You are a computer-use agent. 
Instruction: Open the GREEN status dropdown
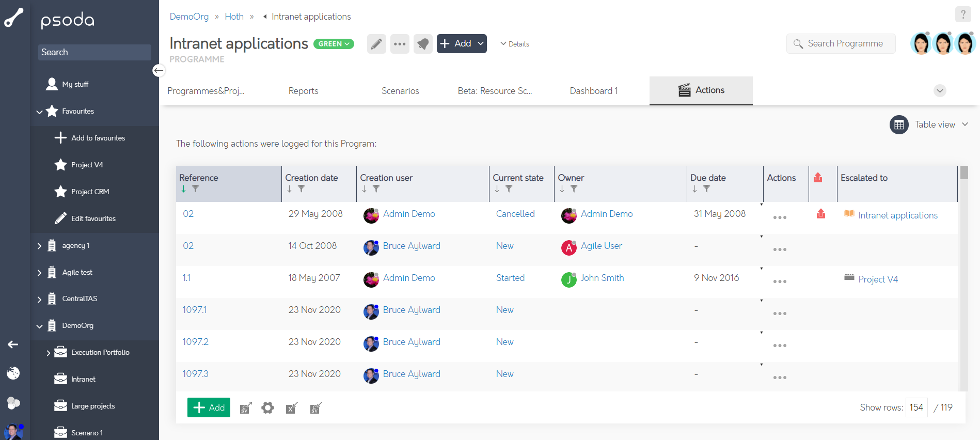coord(334,44)
